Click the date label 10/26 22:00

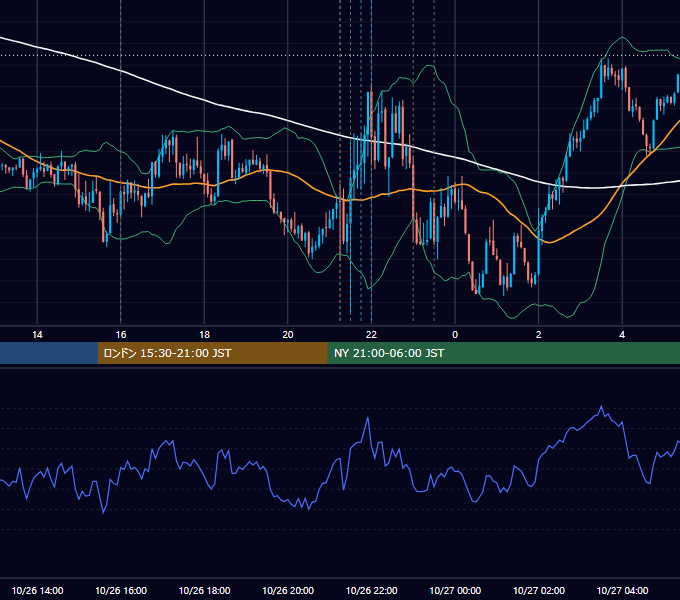pos(371,590)
